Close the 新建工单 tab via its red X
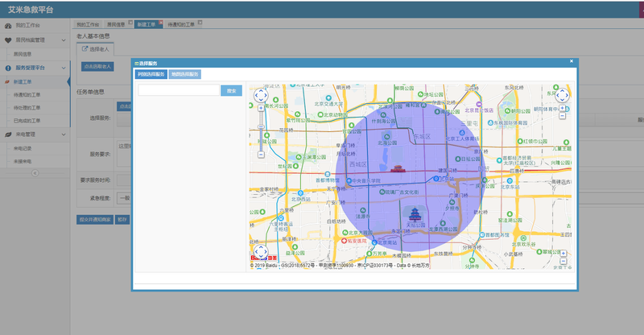The image size is (644, 335). (x=161, y=23)
